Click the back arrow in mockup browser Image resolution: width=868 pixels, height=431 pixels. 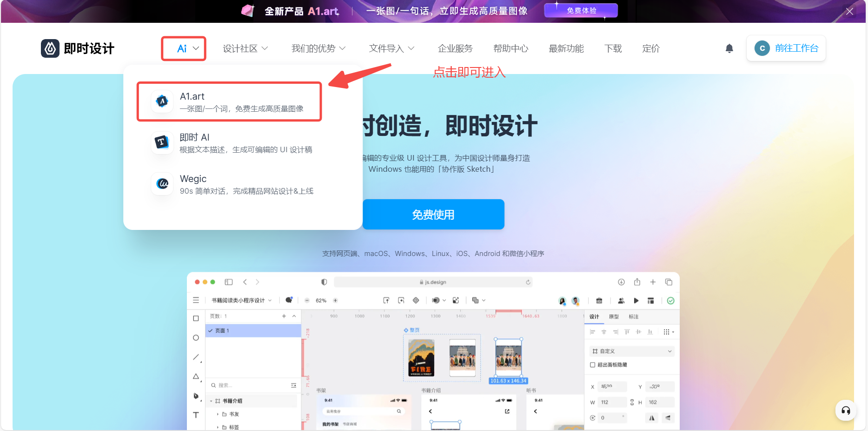tap(245, 282)
